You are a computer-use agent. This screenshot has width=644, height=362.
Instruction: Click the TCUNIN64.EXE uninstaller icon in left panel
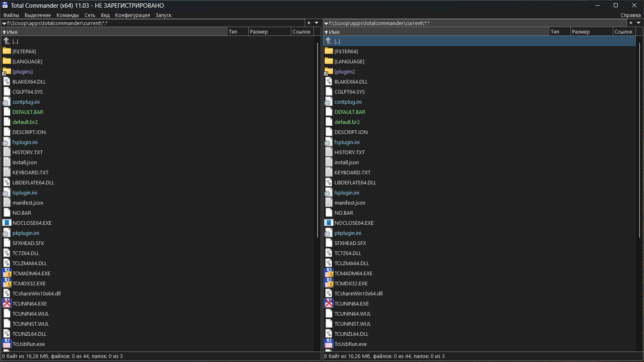tap(6, 303)
